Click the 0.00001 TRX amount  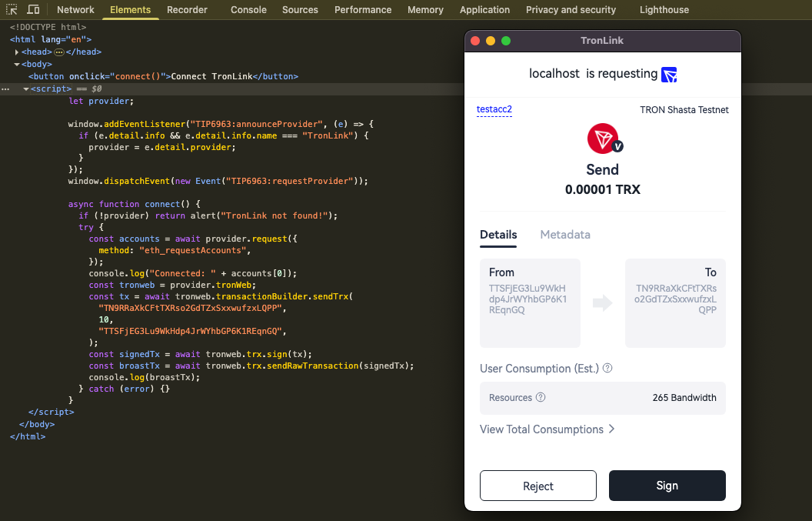(x=603, y=190)
